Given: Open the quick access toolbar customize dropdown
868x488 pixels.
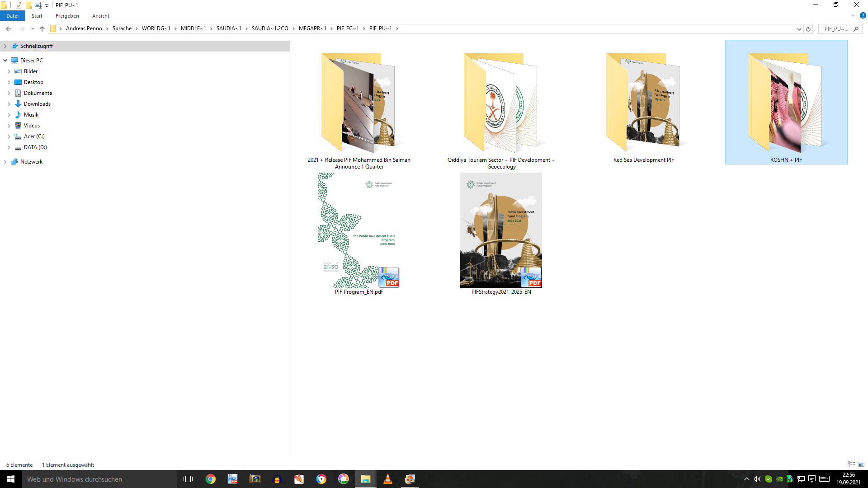Looking at the screenshot, I should (47, 6).
